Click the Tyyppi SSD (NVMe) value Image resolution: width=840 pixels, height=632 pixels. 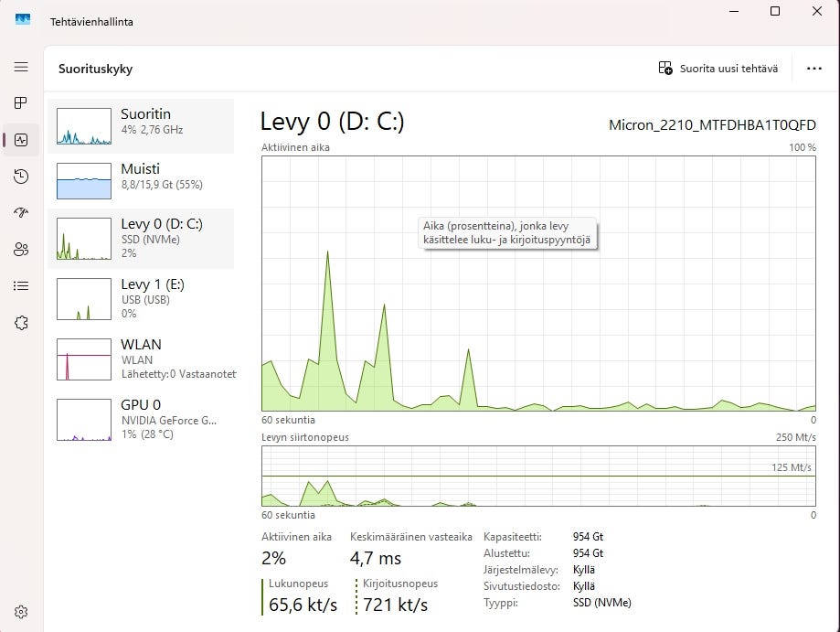602,603
